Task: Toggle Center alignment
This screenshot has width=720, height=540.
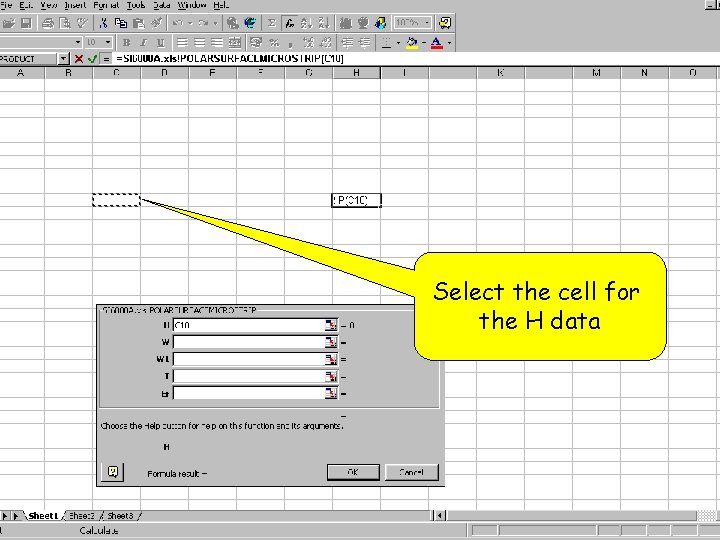Action: pyautogui.click(x=200, y=43)
